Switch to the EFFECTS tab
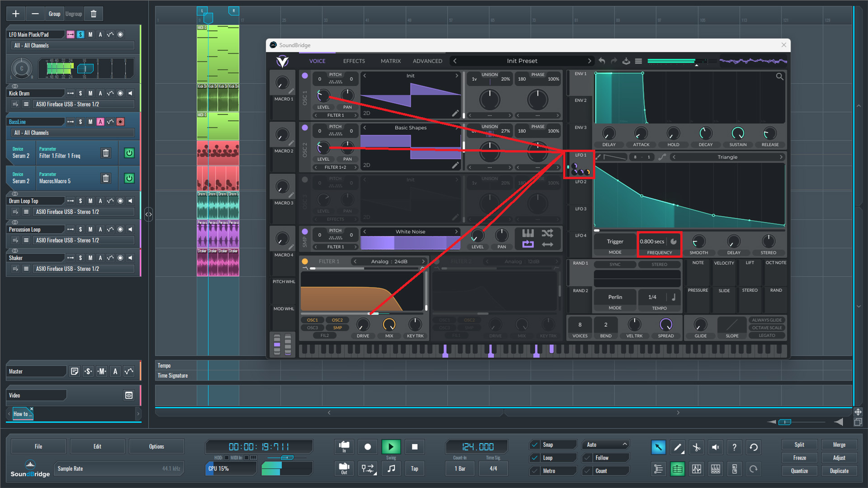The image size is (868, 488). click(x=354, y=61)
